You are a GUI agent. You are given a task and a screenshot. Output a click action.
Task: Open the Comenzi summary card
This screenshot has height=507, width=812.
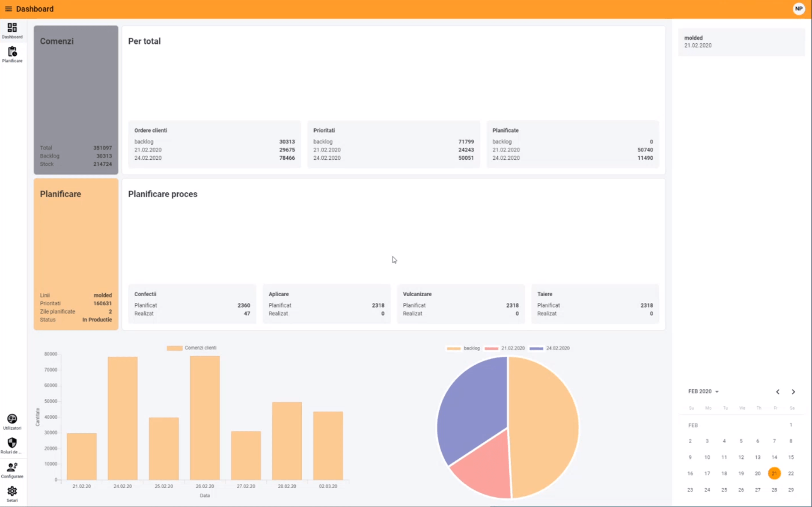(x=76, y=100)
